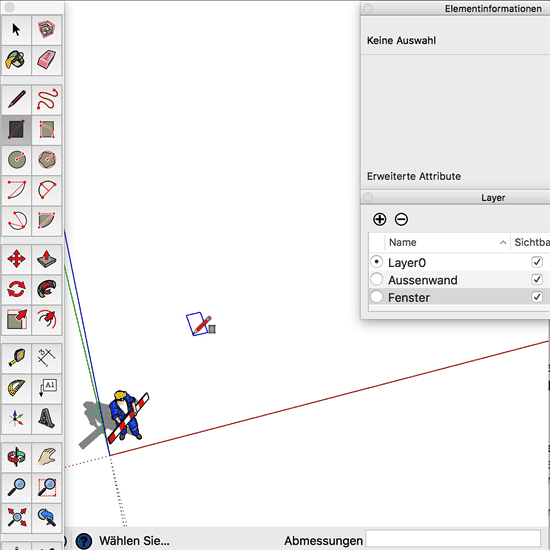Return to the previous view with blue arrow tool
Screen dimensions: 550x550
[47, 518]
